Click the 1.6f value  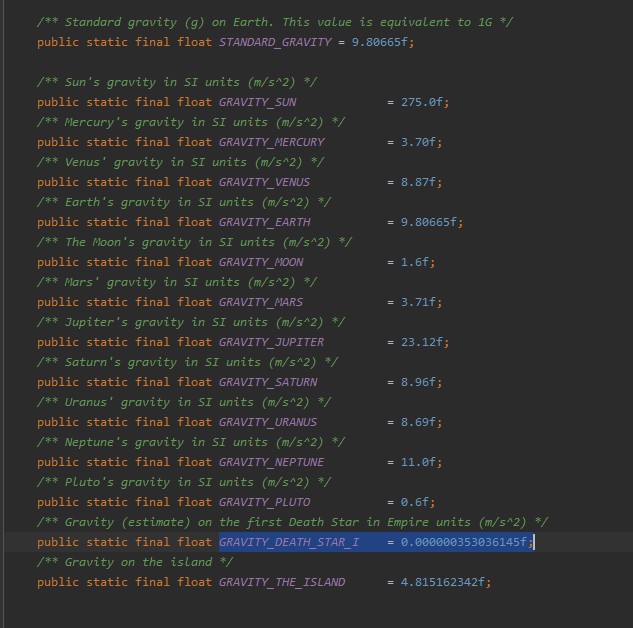[415, 262]
